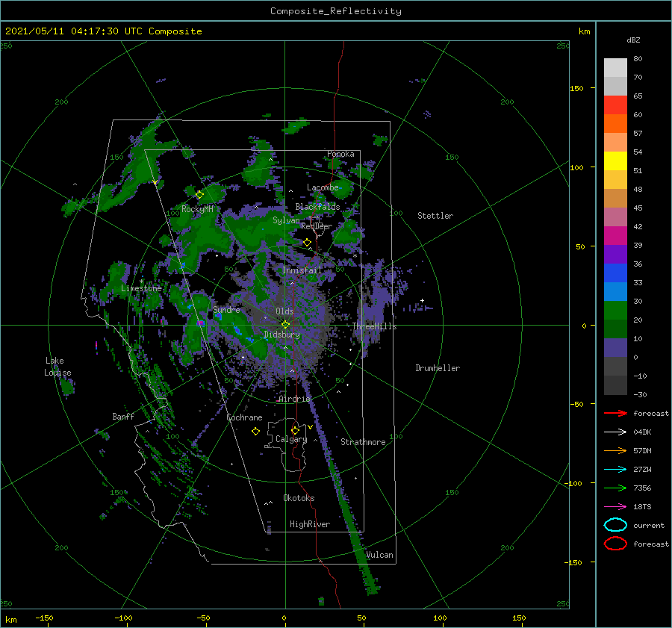Click the green 7356 arrow icon
This screenshot has height=628, width=672.
[x=615, y=488]
